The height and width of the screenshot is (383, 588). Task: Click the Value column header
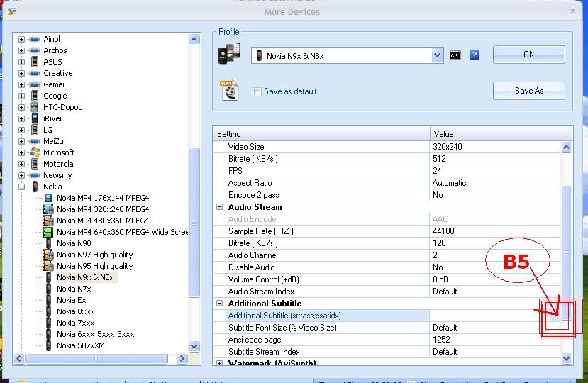click(501, 134)
